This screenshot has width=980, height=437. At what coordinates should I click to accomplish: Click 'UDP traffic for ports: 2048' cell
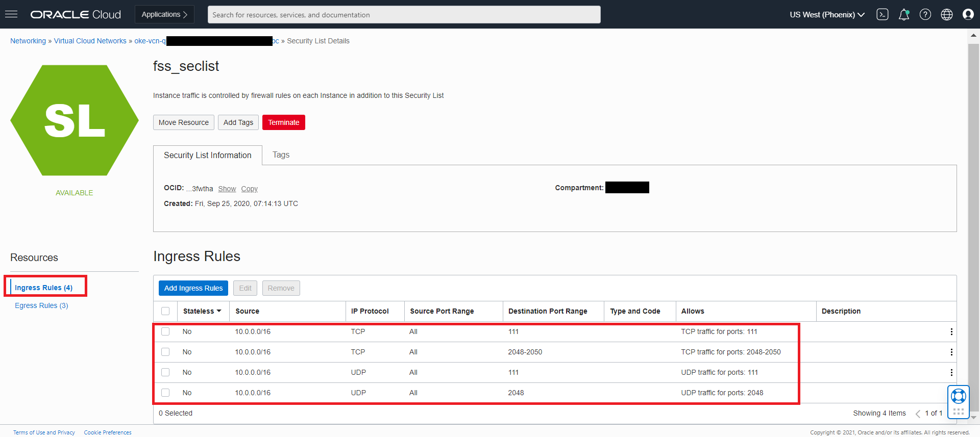tap(722, 393)
